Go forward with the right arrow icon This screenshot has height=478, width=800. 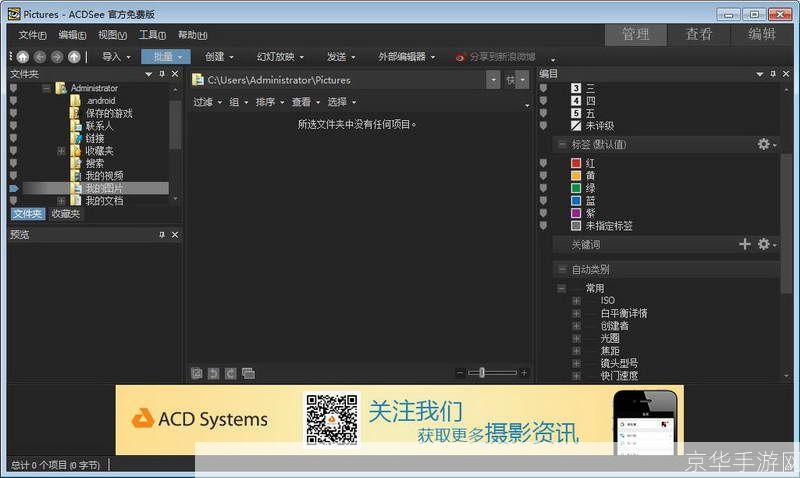tap(57, 57)
